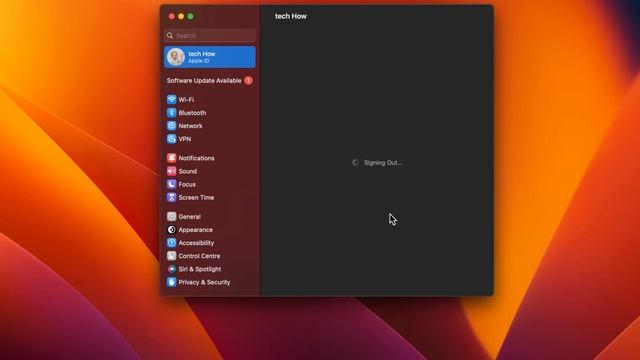640x360 pixels.
Task: Click the General gear icon
Action: click(x=171, y=216)
